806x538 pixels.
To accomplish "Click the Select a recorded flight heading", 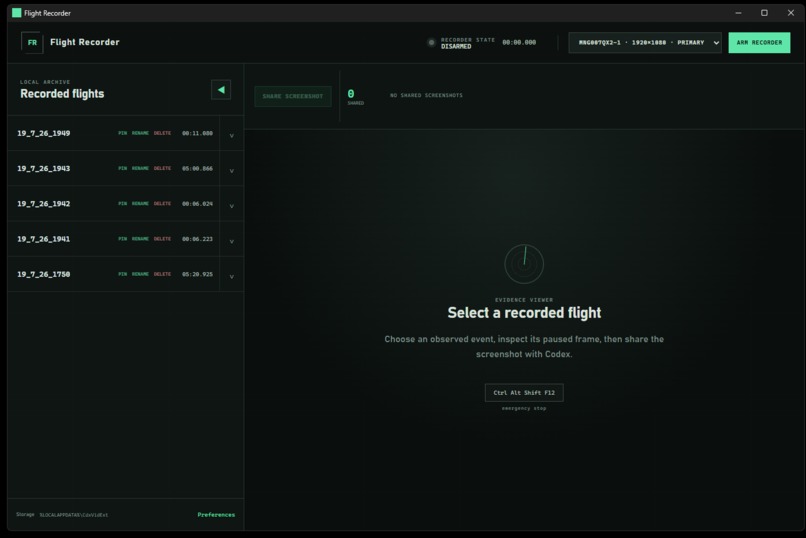I will (524, 312).
